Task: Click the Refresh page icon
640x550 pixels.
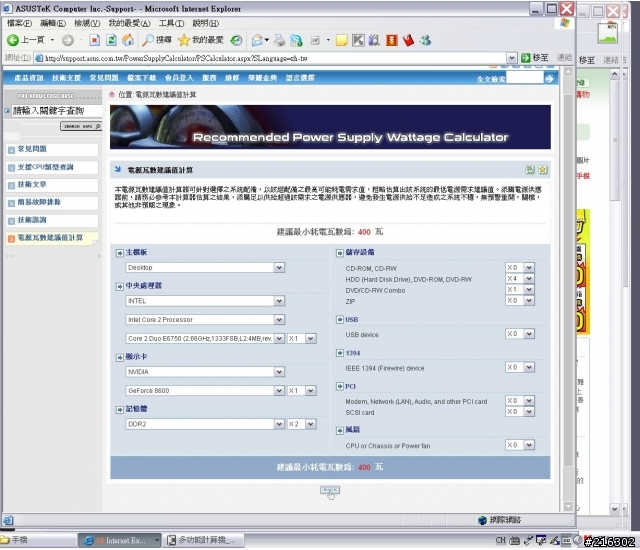Action: pyautogui.click(x=111, y=40)
